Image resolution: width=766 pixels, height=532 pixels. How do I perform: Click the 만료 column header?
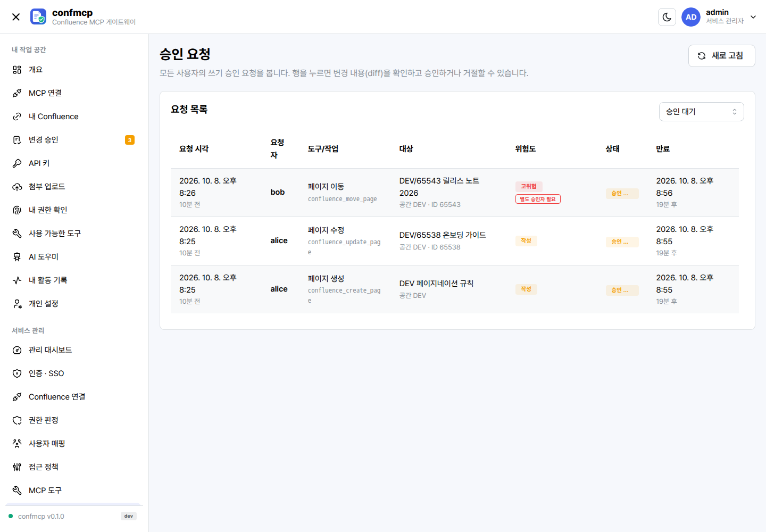(663, 149)
